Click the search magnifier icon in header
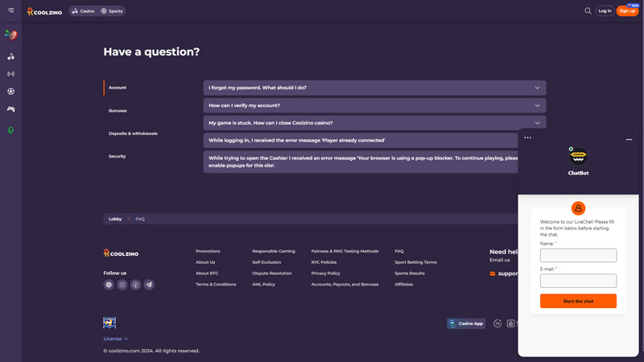Screen dimensions: 644x362 click(x=588, y=11)
